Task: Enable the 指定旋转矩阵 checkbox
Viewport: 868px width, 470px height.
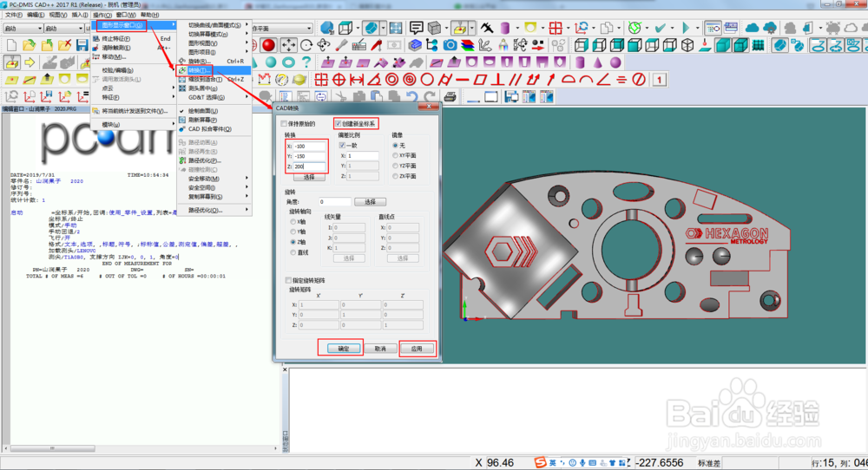Action: click(x=288, y=280)
